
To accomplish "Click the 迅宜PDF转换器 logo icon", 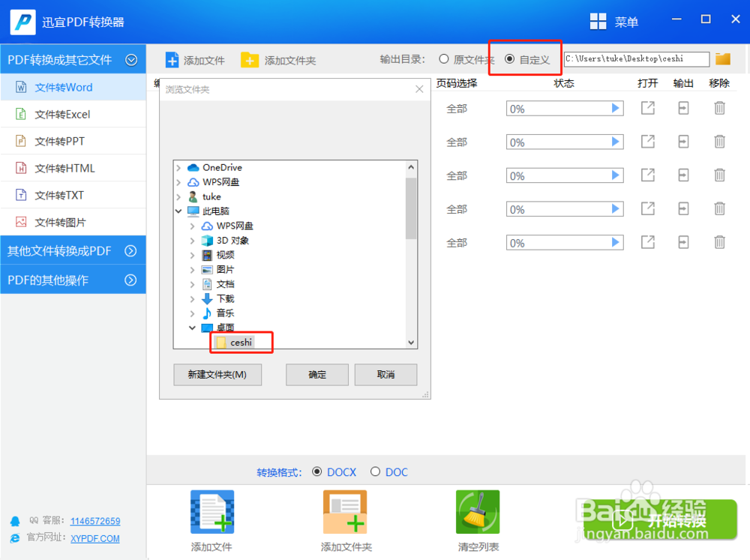I will [23, 22].
